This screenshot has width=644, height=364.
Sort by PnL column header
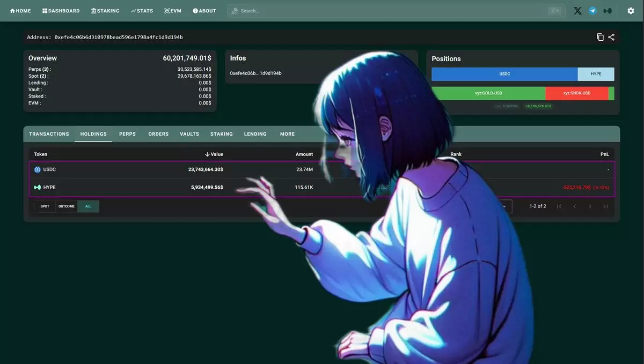coord(605,154)
